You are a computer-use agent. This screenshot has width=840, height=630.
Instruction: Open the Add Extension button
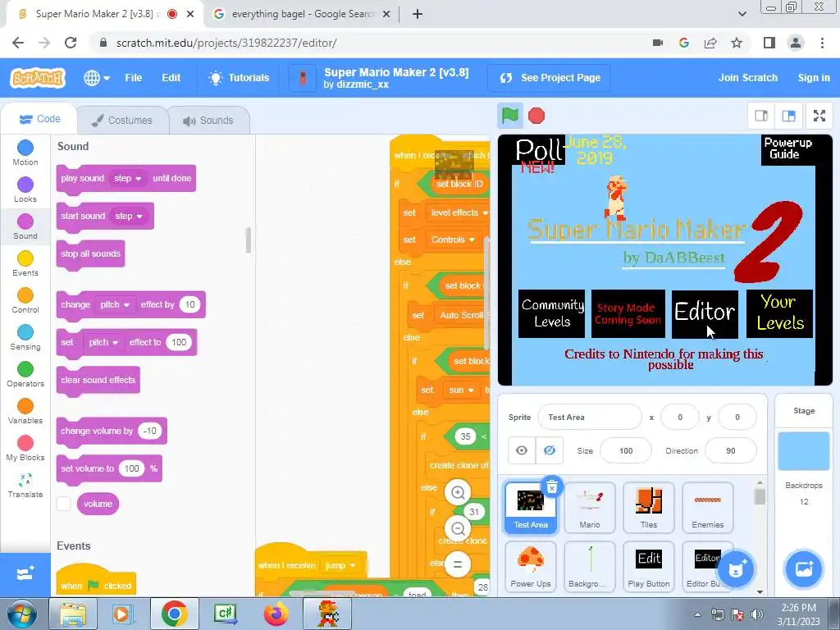click(x=25, y=574)
